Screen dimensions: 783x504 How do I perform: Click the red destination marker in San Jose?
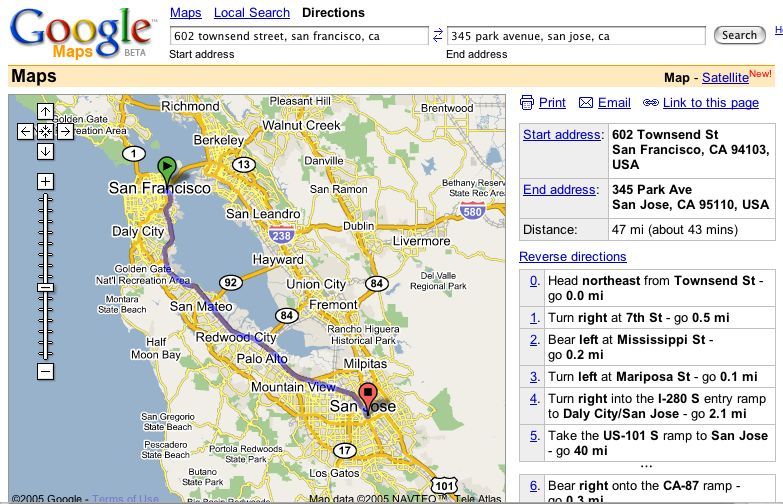368,395
